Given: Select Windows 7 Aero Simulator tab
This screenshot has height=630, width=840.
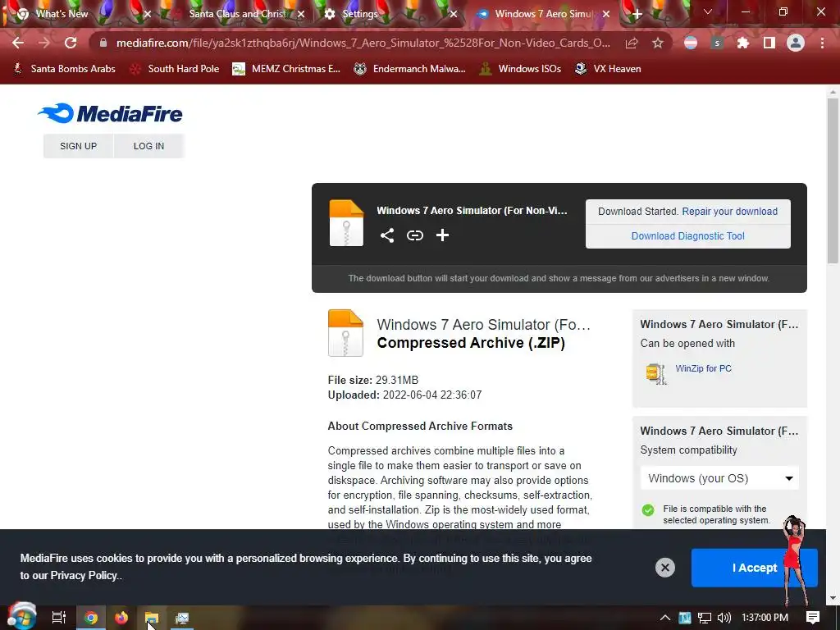Looking at the screenshot, I should coord(543,14).
